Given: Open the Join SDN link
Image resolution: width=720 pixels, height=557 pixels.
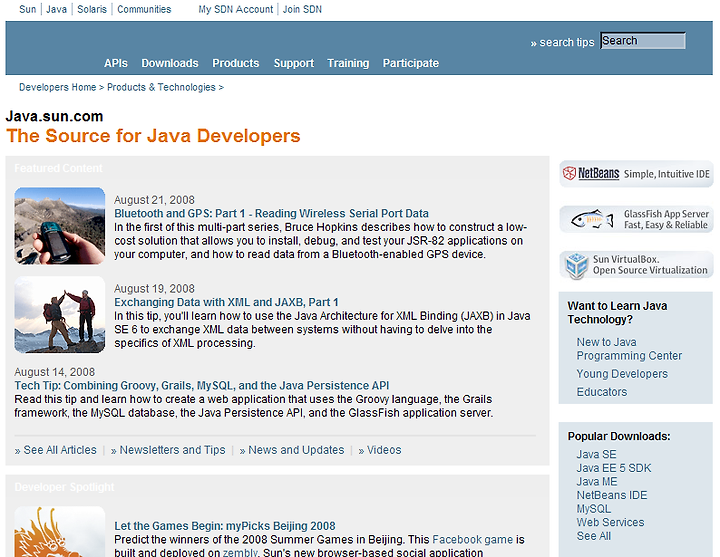Looking at the screenshot, I should (x=302, y=9).
